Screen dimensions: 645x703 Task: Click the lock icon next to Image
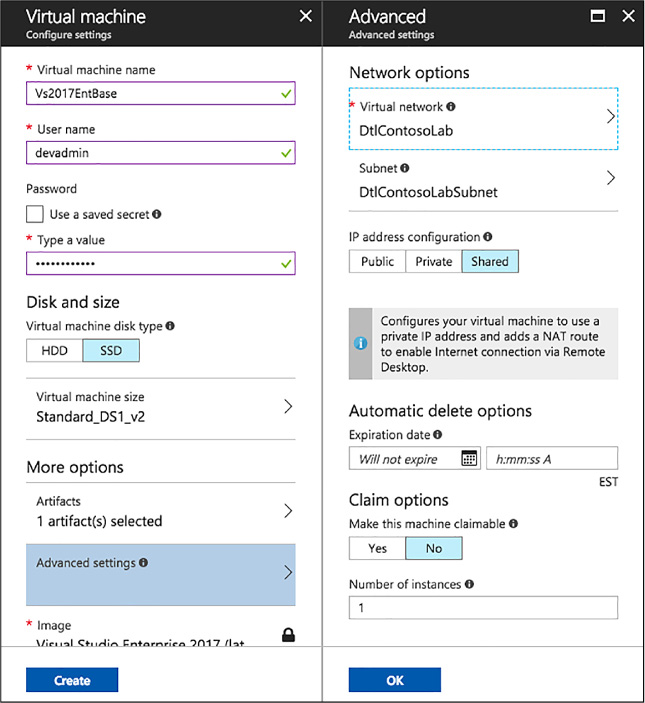288,634
